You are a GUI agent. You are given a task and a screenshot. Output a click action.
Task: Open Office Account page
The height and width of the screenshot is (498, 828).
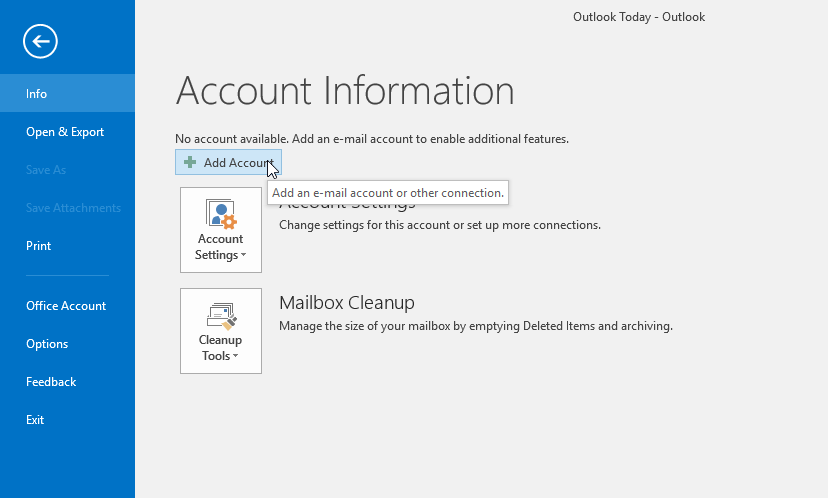point(68,306)
